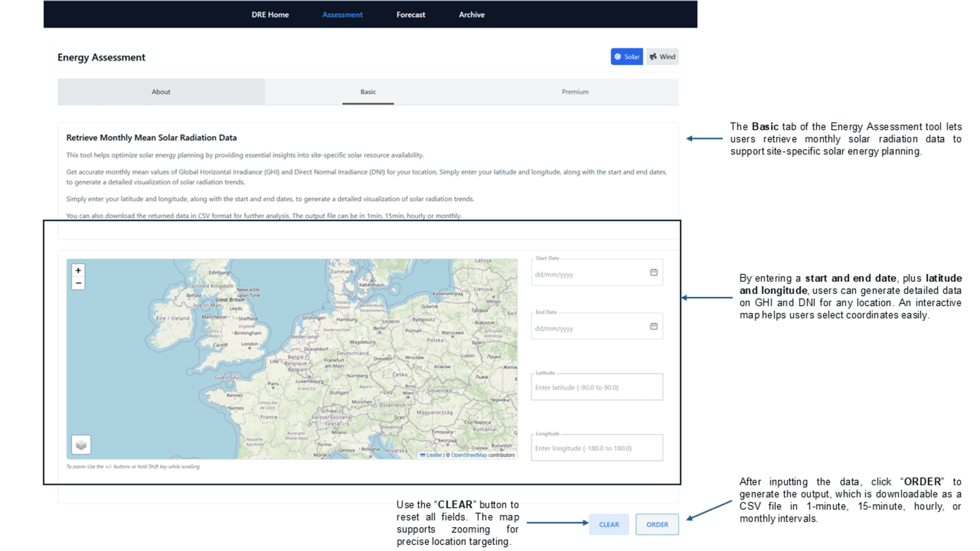Open the Start Date calendar picker

point(654,272)
